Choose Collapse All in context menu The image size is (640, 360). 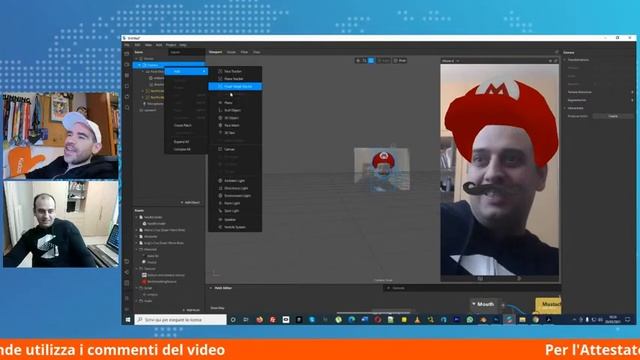coord(186,149)
